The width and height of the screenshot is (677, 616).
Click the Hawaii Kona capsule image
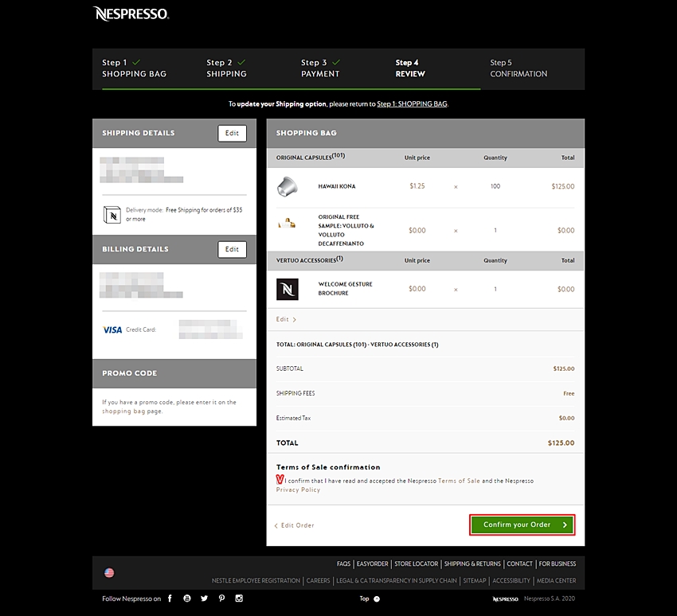pos(287,186)
